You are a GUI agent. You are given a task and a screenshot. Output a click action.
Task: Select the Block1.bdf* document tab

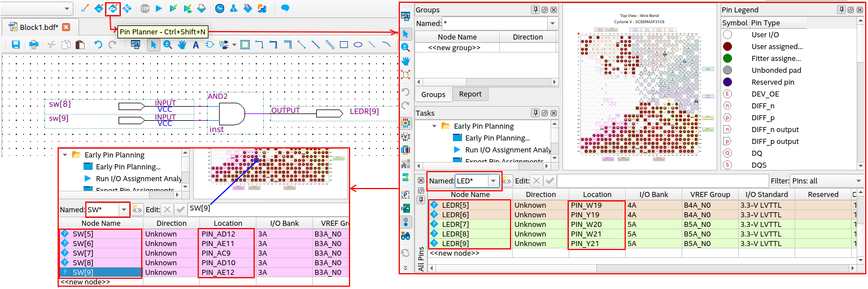point(39,27)
